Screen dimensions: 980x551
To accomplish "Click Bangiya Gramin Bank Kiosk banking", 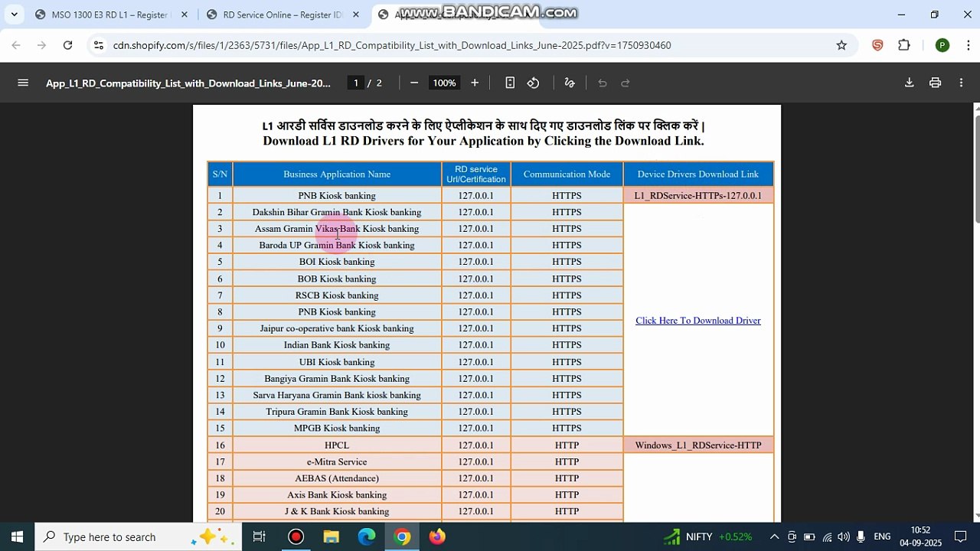I will pos(337,378).
